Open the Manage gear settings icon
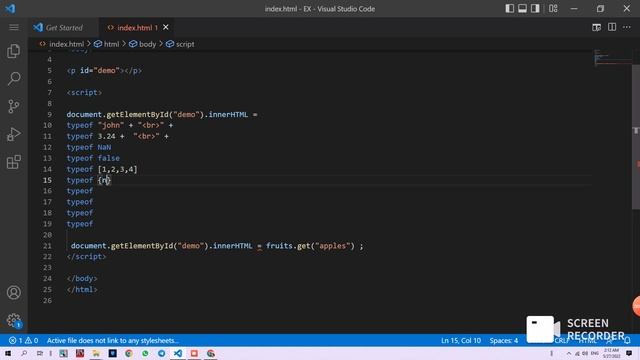 point(14,320)
